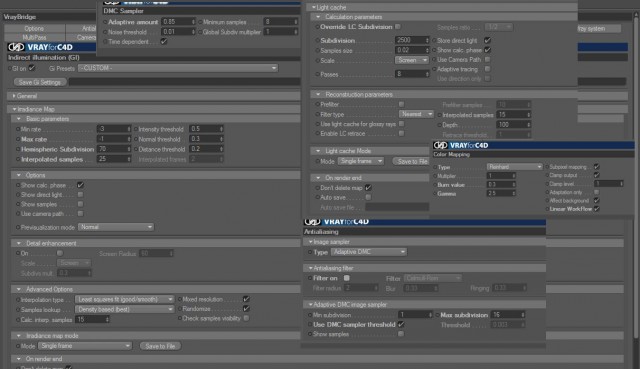This screenshot has width=640, height=369.
Task: Collapse the Antialiasing filter section
Action: 311,268
